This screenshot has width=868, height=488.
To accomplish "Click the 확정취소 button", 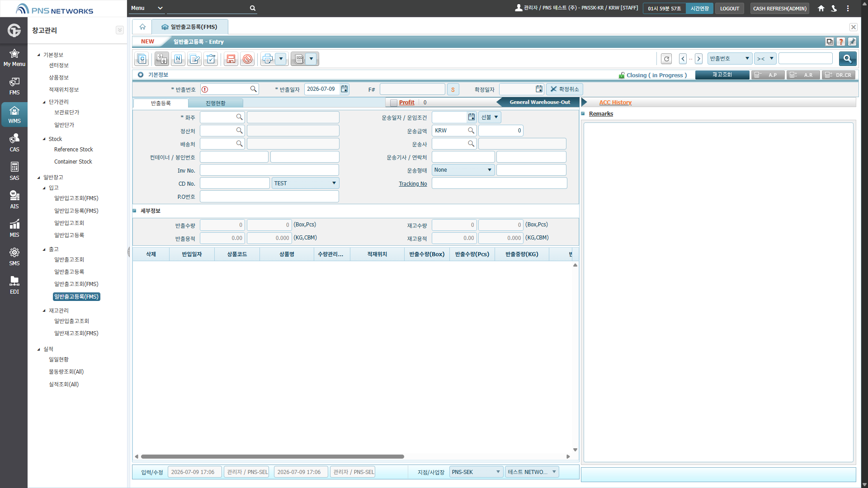I will [565, 89].
